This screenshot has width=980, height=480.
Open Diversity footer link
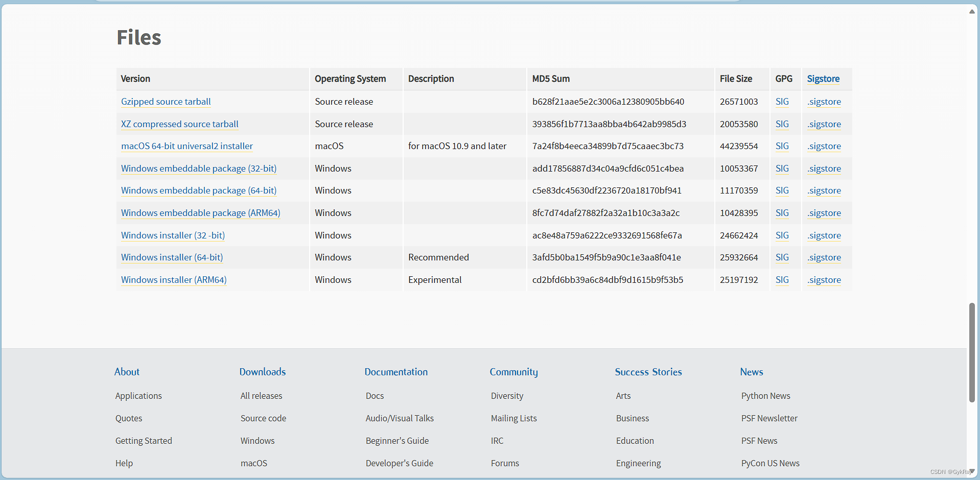[507, 396]
